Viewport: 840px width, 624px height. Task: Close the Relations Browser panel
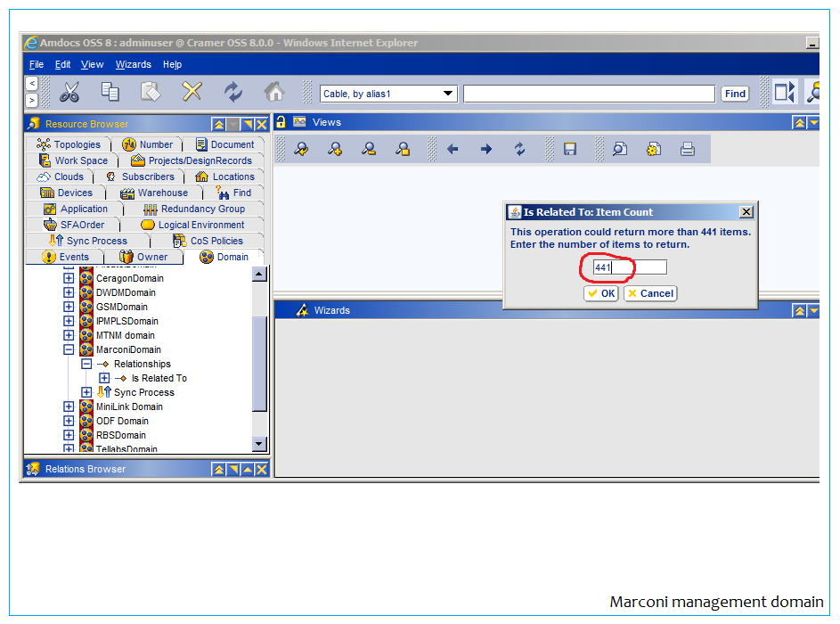coord(261,470)
